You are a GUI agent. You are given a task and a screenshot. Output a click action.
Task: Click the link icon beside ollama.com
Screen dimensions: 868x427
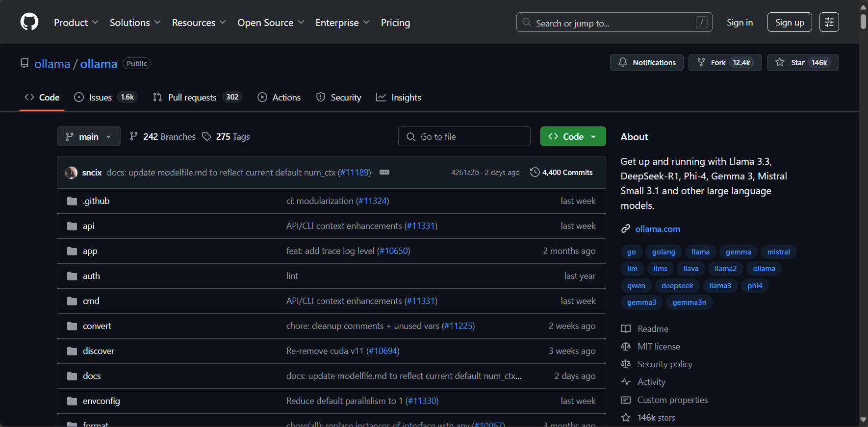[x=626, y=229]
